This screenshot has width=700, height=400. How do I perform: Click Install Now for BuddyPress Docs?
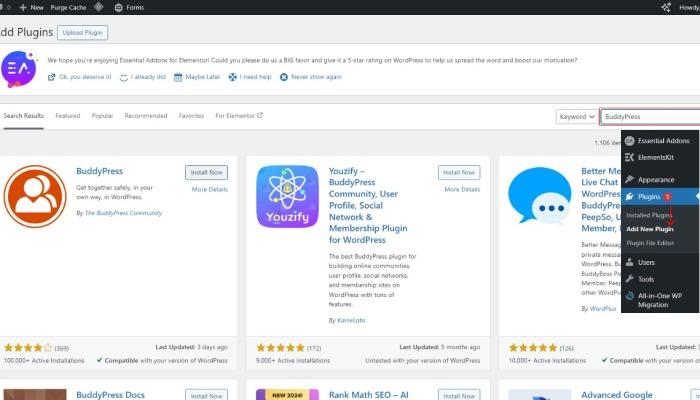[x=206, y=395]
